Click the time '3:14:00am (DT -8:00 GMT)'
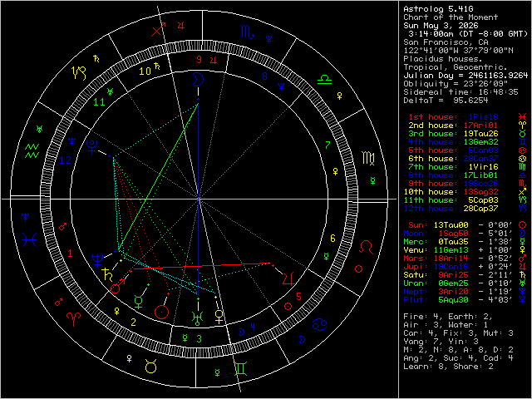Viewport: 532px width, 399px height. 468,34
